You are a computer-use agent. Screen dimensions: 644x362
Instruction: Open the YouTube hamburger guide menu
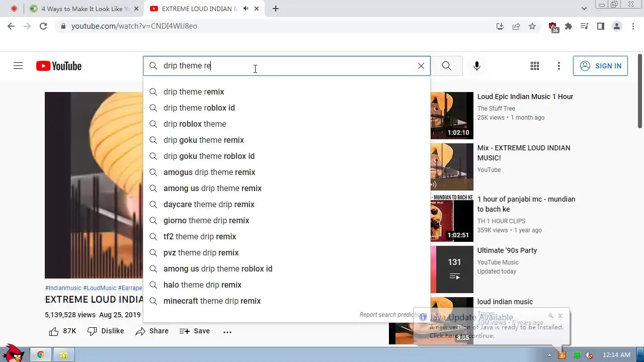[x=18, y=66]
